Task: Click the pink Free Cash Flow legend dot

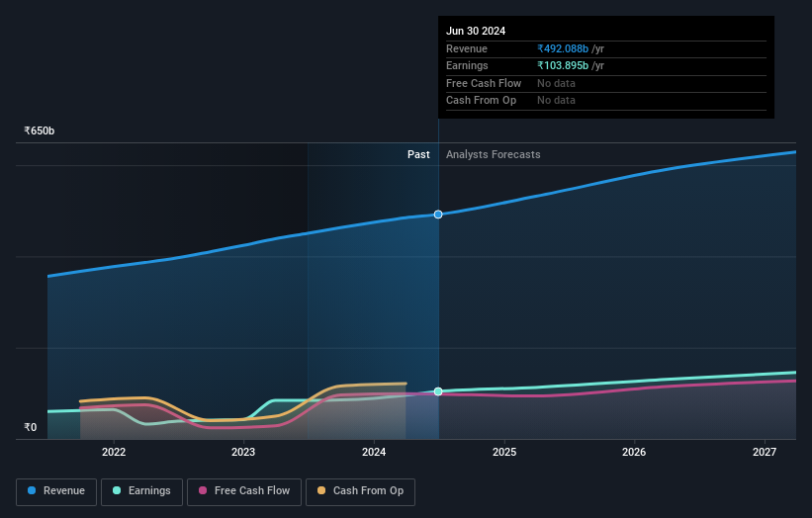Action: pos(203,490)
